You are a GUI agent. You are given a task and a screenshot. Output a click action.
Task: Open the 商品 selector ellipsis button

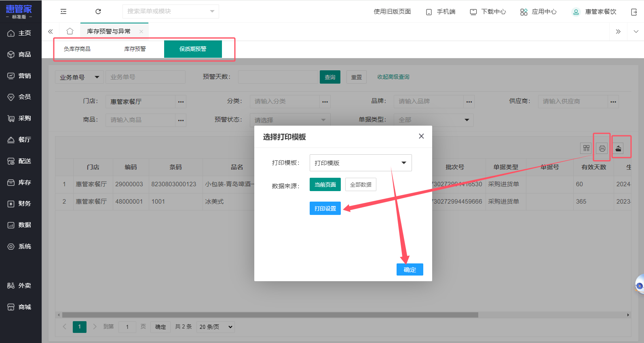click(x=181, y=120)
